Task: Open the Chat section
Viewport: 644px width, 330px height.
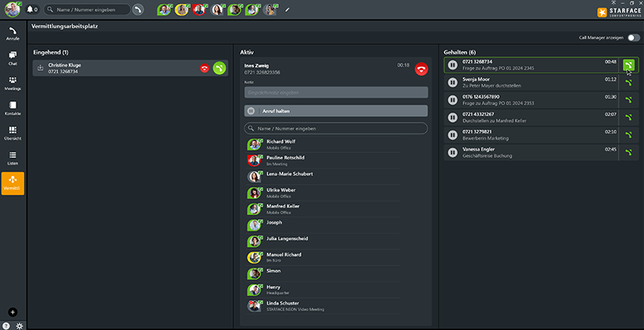Action: click(13, 58)
